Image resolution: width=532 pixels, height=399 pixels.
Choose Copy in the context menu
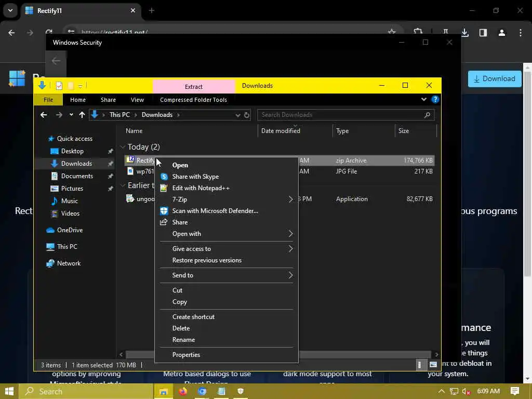tap(179, 302)
